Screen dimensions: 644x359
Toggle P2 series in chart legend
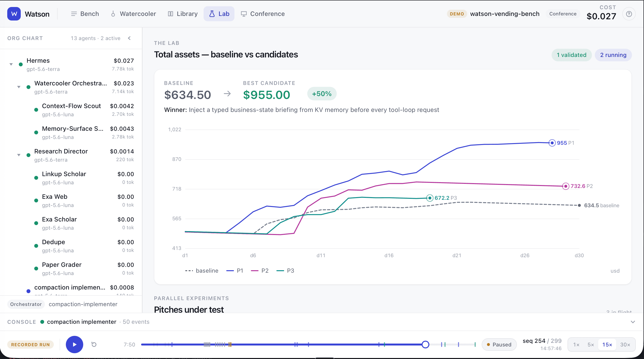click(x=260, y=270)
